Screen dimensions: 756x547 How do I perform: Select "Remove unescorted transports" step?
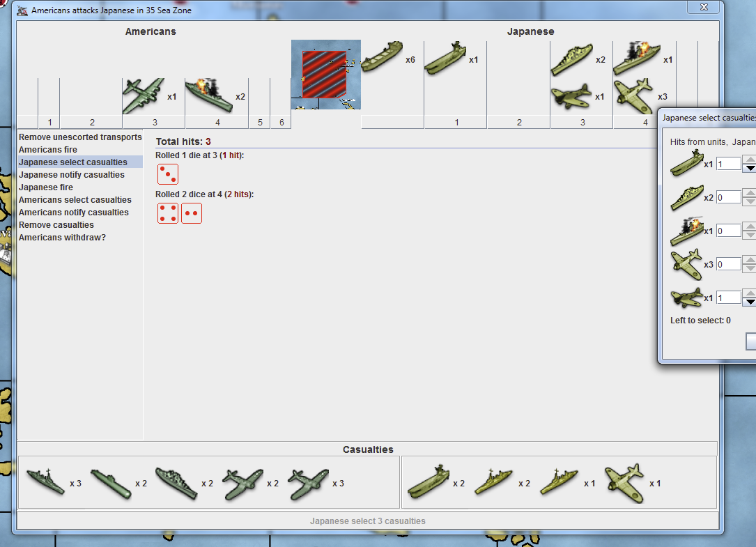coord(80,137)
